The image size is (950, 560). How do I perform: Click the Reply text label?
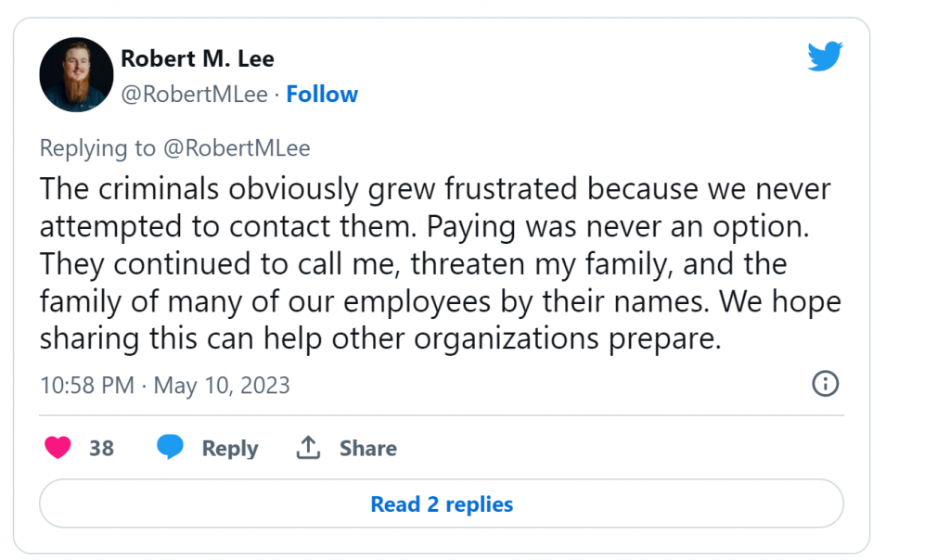229,449
